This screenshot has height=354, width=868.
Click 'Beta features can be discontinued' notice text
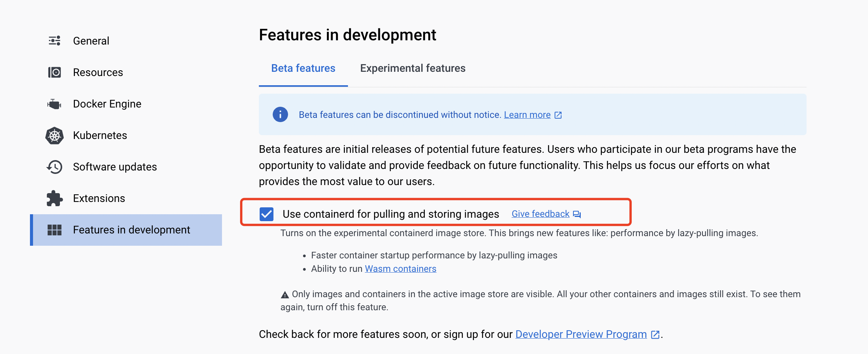tap(400, 115)
